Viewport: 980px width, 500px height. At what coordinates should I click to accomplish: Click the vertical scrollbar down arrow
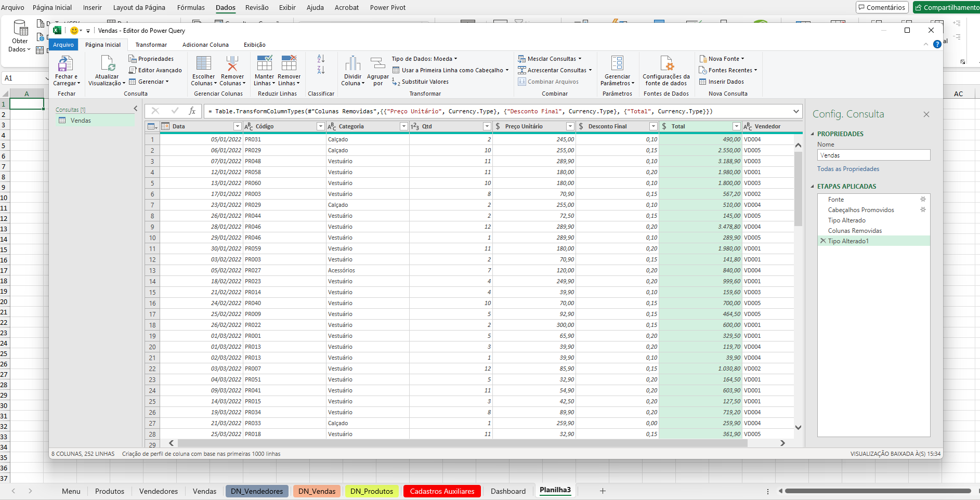tap(798, 428)
